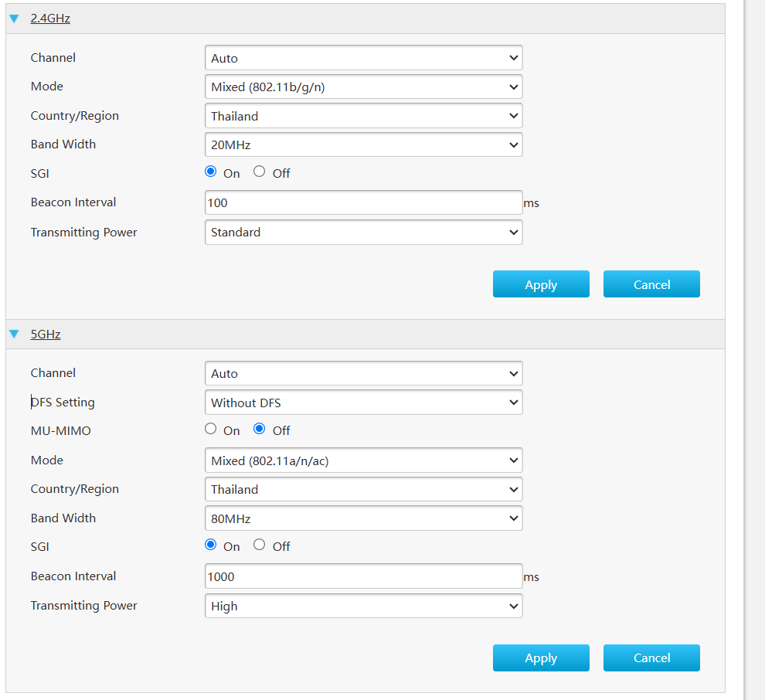This screenshot has width=765, height=700.
Task: Open 5GHz Transmitting Power High dropdown
Action: (x=363, y=606)
